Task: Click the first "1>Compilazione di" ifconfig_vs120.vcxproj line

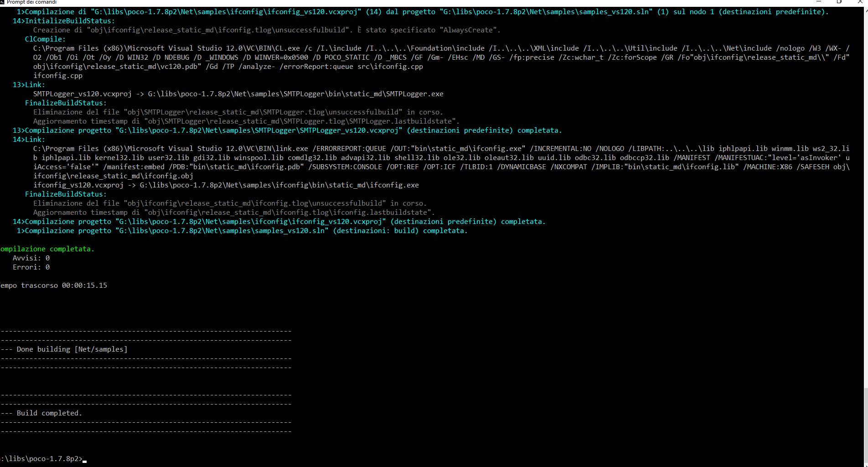Action: 423,12
